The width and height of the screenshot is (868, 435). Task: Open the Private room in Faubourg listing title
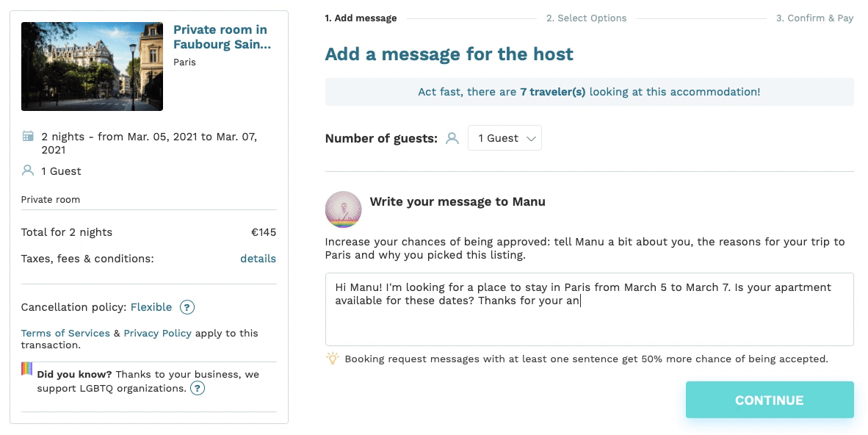(x=221, y=37)
